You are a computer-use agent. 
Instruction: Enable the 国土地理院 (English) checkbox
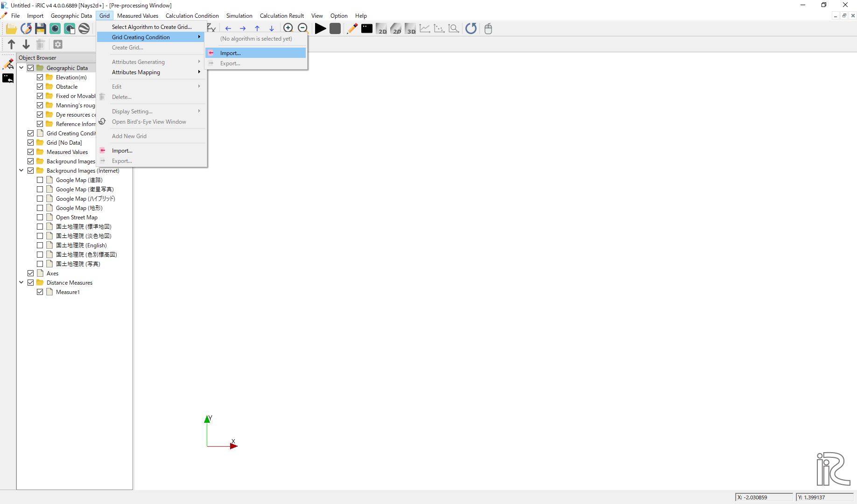[x=40, y=245]
